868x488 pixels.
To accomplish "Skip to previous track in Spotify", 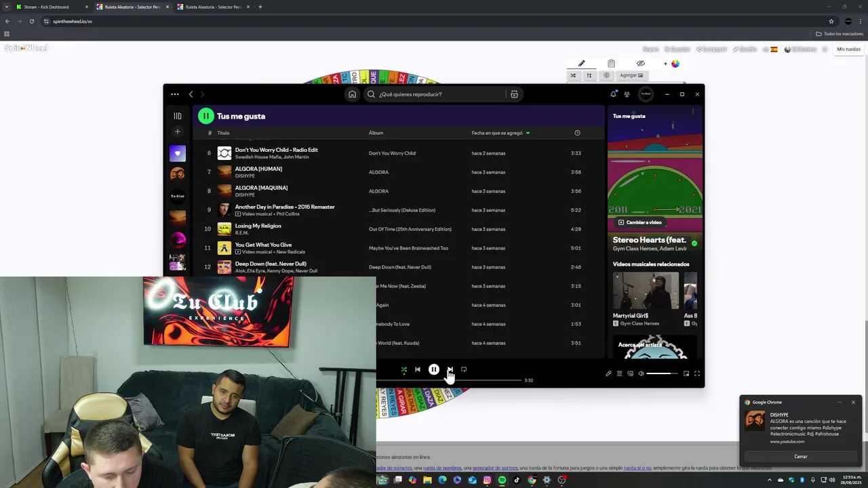I will pyautogui.click(x=418, y=370).
